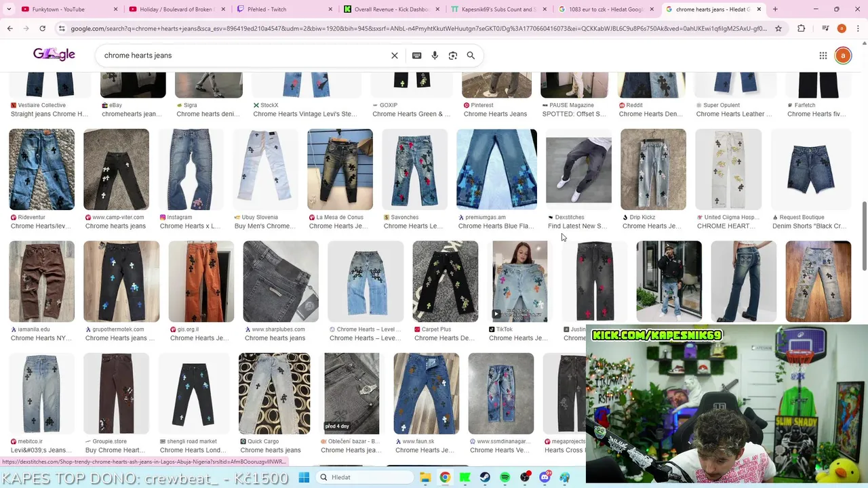
Task: Switch to 1083 eur to czk tab
Action: pos(605,9)
